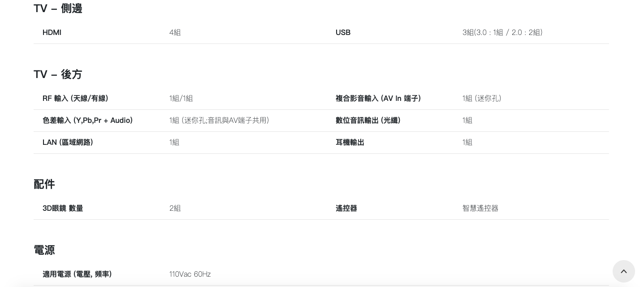Click the 色差輸入 (Y,Pb,Pr + Audio) label
Screen dimensions: 644x287
tap(87, 121)
